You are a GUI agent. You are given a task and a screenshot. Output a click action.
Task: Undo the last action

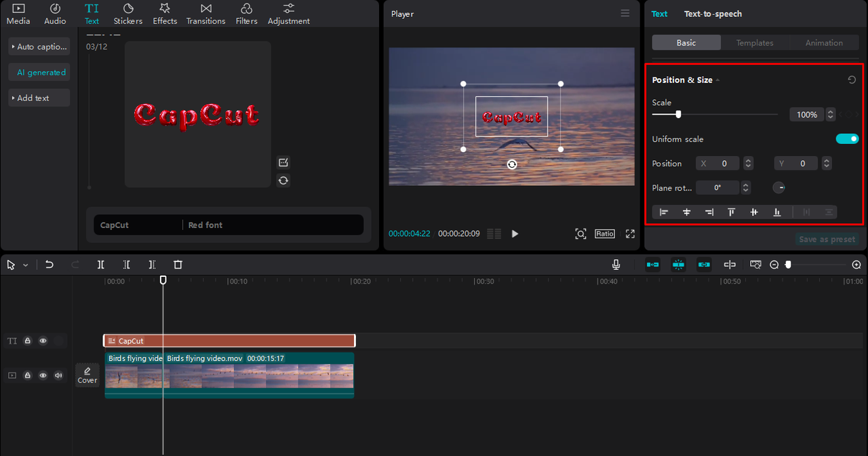[x=50, y=265]
